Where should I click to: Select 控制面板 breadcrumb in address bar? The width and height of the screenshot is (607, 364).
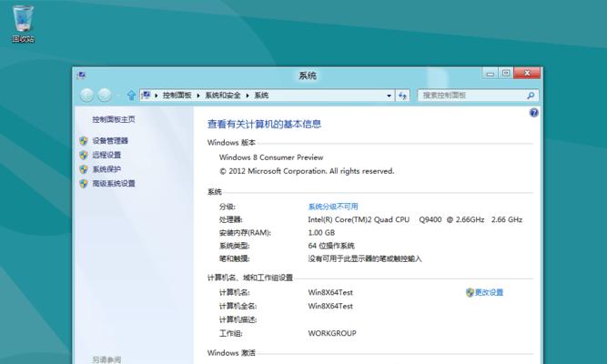pyautogui.click(x=177, y=96)
